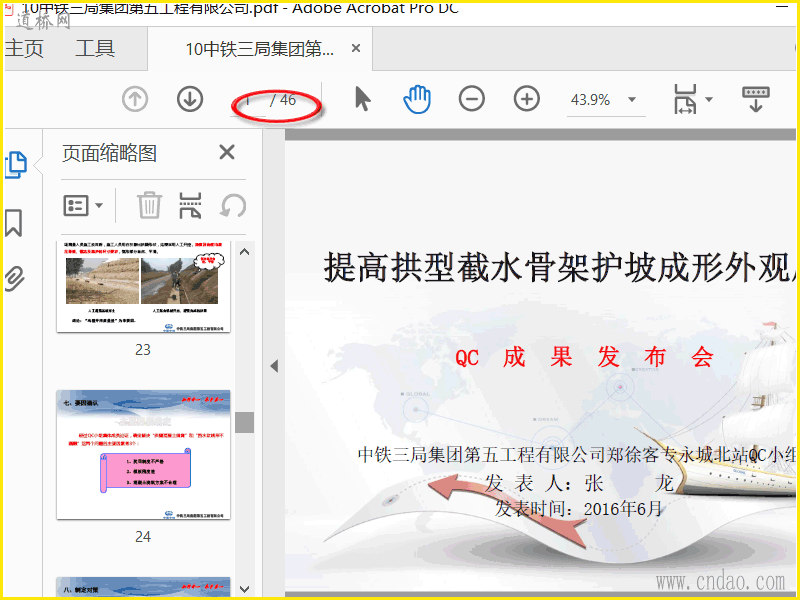The width and height of the screenshot is (800, 600).
Task: Close the 10中铁三局集团第... document tab
Action: tap(356, 48)
